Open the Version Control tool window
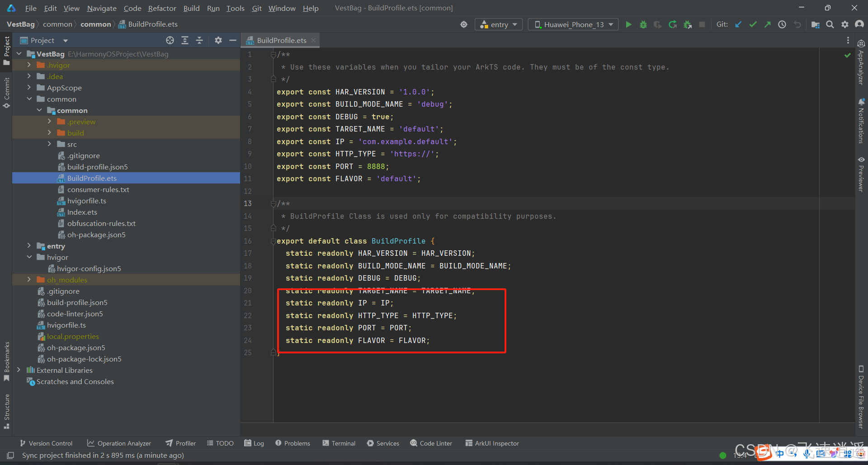The image size is (868, 465). (46, 443)
